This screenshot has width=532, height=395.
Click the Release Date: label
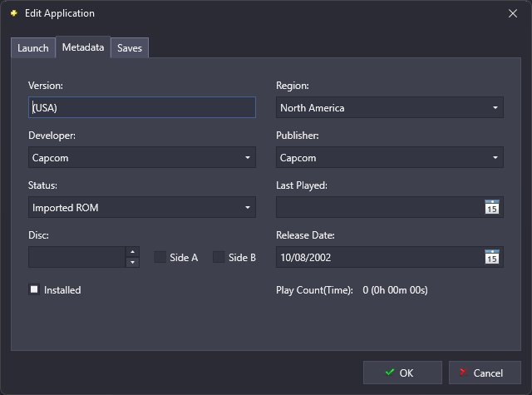pos(305,235)
